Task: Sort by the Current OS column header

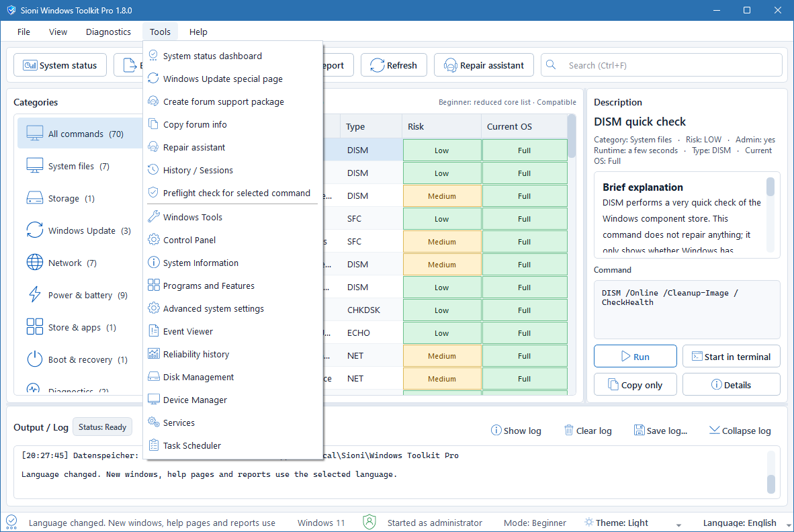Action: tap(524, 126)
